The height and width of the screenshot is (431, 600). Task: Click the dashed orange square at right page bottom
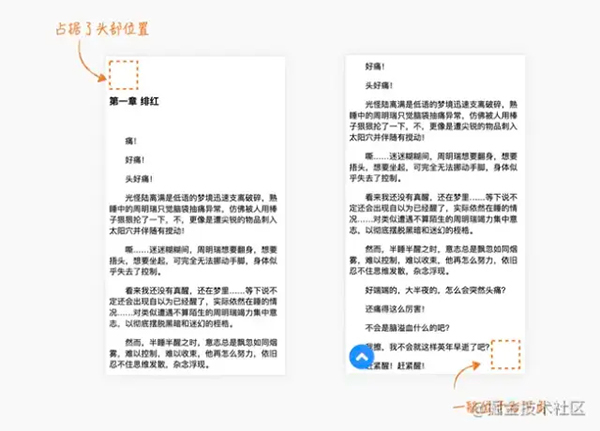pyautogui.click(x=505, y=354)
